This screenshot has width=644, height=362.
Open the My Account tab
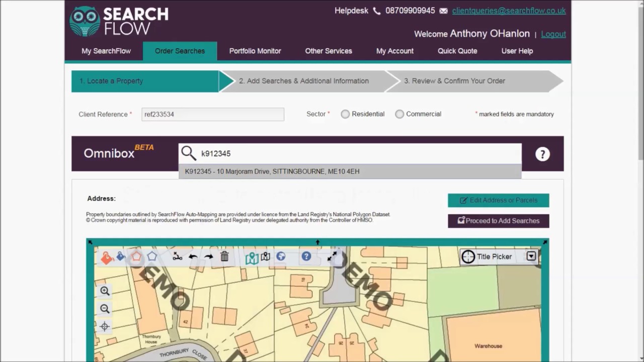395,51
